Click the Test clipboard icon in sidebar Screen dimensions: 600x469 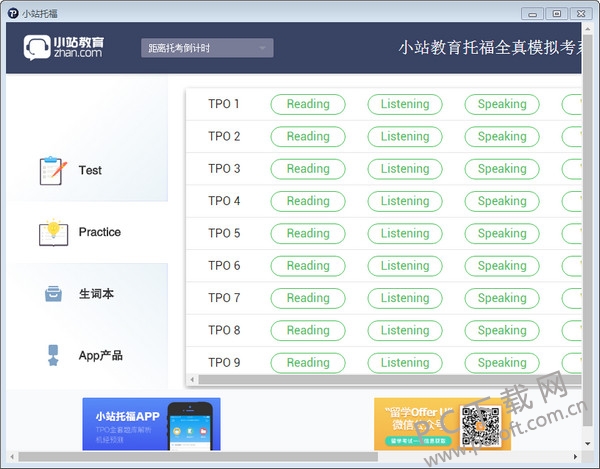tap(53, 171)
